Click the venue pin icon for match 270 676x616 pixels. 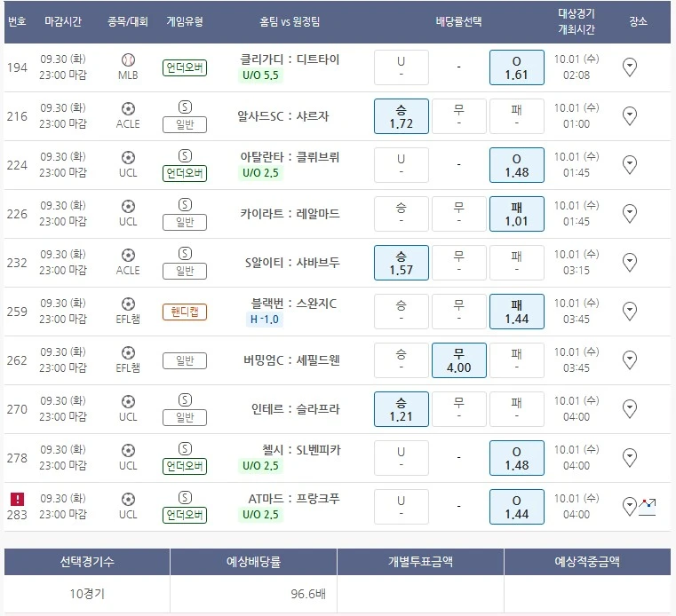click(630, 409)
